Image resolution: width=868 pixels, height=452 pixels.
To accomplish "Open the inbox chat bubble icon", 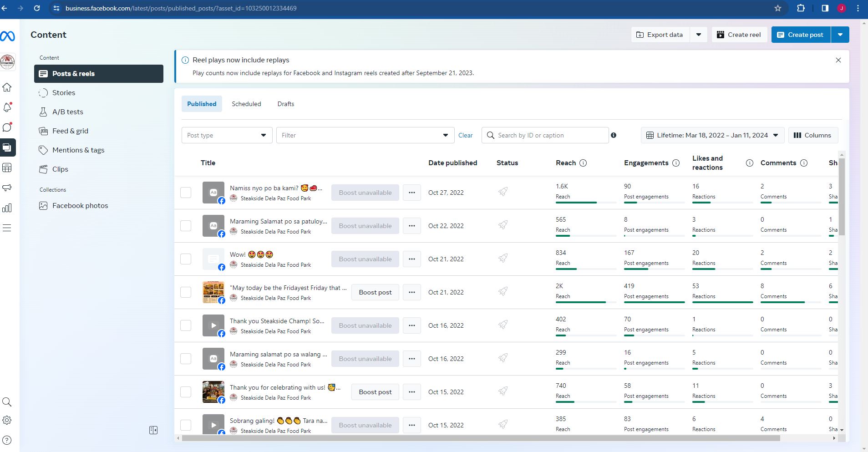I will (7, 127).
